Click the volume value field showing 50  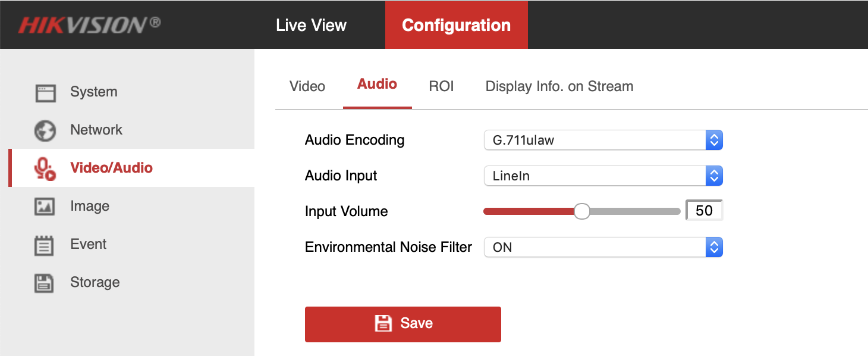click(705, 210)
